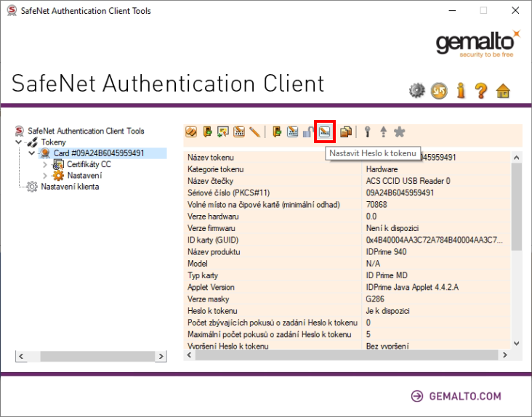Select SafeNet Authentication Client Tools root node
The width and height of the screenshot is (532, 417).
click(x=86, y=131)
